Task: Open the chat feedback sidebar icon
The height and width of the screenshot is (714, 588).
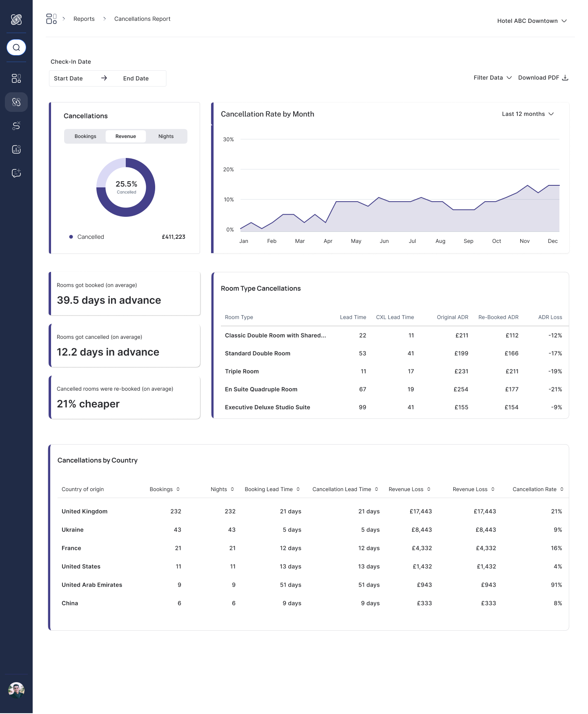Action: click(16, 173)
